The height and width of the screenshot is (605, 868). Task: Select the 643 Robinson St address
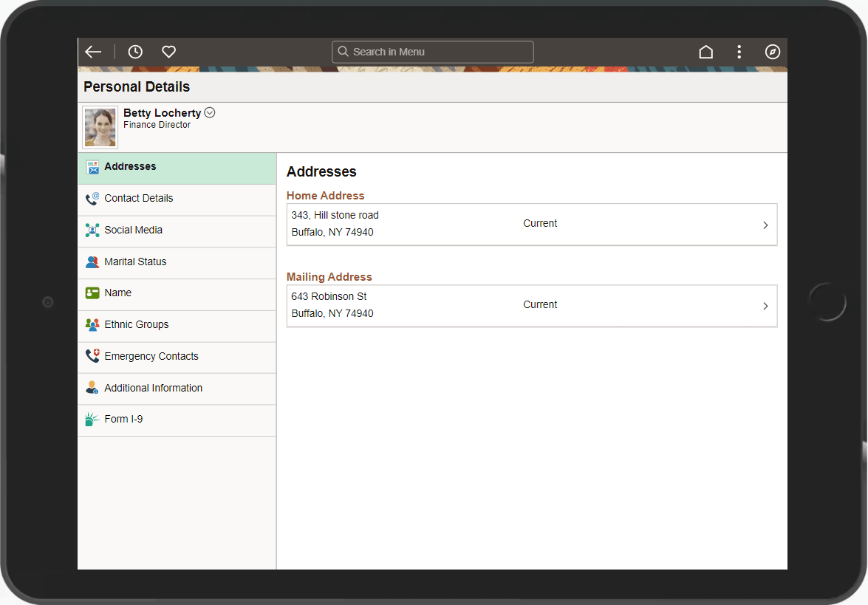coord(532,306)
